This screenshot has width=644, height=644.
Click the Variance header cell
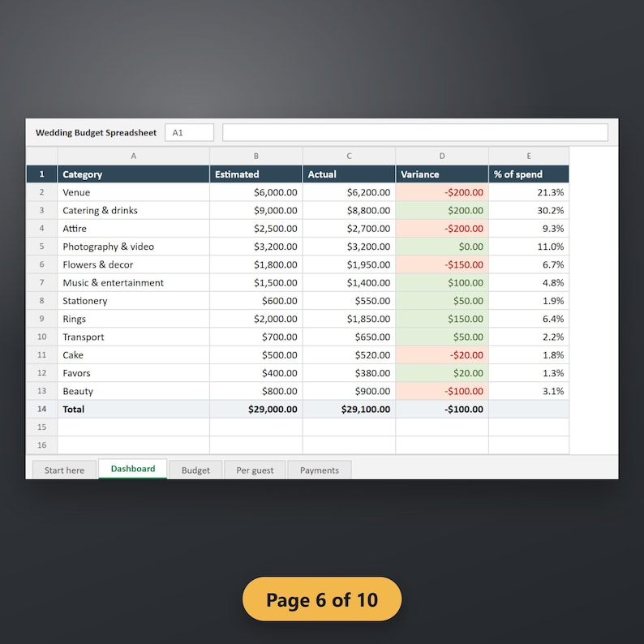[x=442, y=174]
